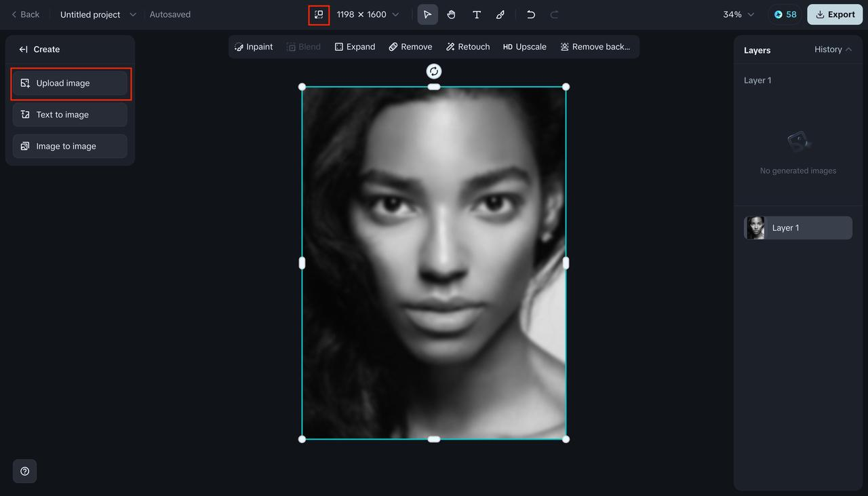This screenshot has width=868, height=496.
Task: Choose Text to image in the Create panel
Action: tap(70, 114)
